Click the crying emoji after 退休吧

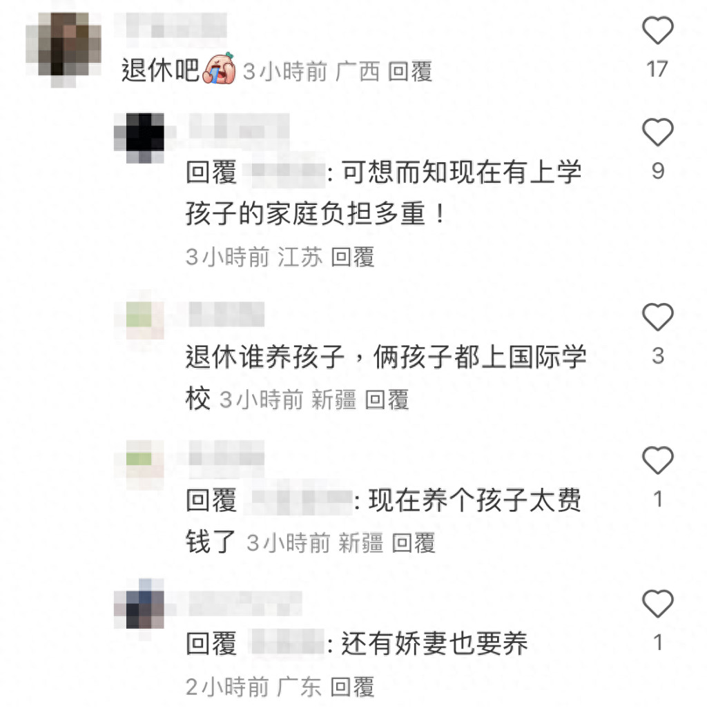[x=220, y=69]
